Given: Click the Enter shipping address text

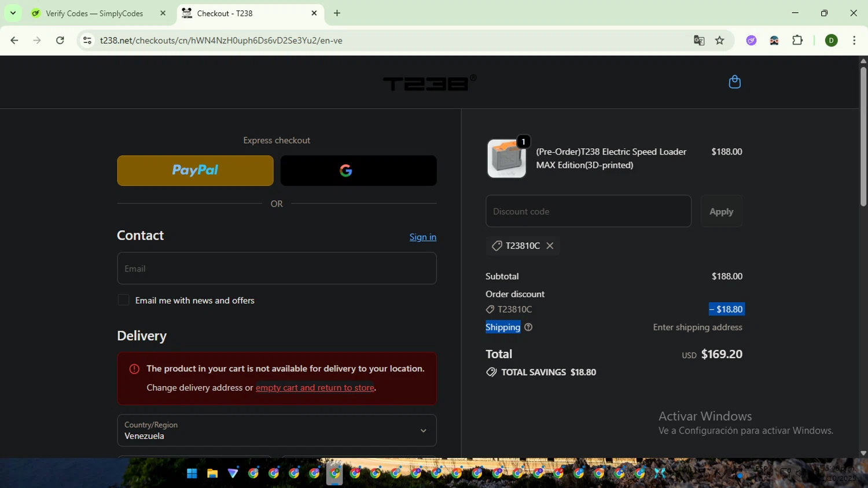Looking at the screenshot, I should (697, 327).
